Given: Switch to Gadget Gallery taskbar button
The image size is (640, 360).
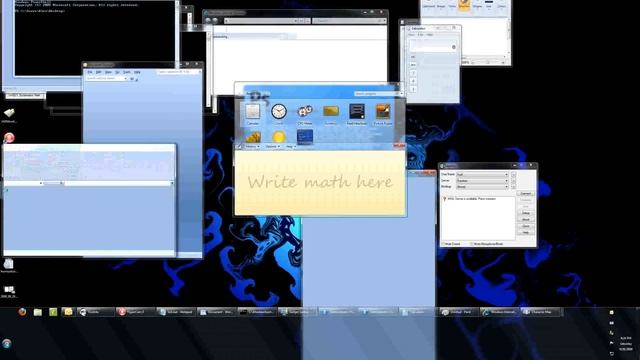Looking at the screenshot, I should 298,312.
